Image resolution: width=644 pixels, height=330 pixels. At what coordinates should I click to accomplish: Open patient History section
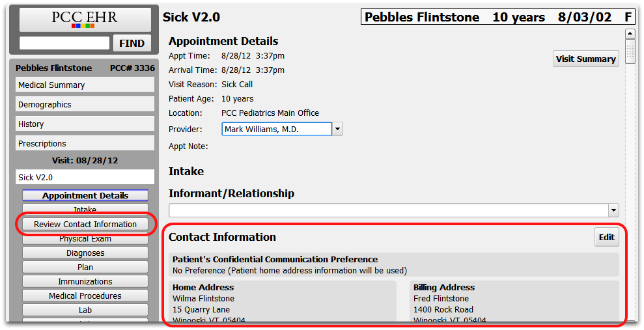click(85, 124)
